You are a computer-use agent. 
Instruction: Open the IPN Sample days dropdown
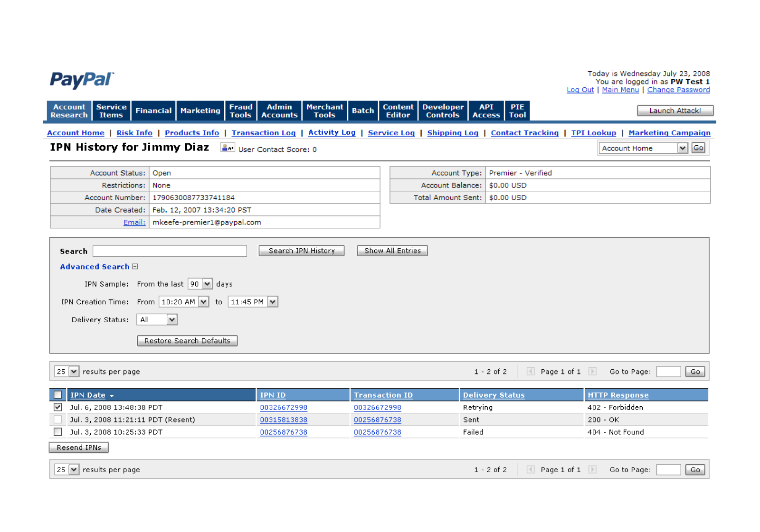pyautogui.click(x=207, y=284)
